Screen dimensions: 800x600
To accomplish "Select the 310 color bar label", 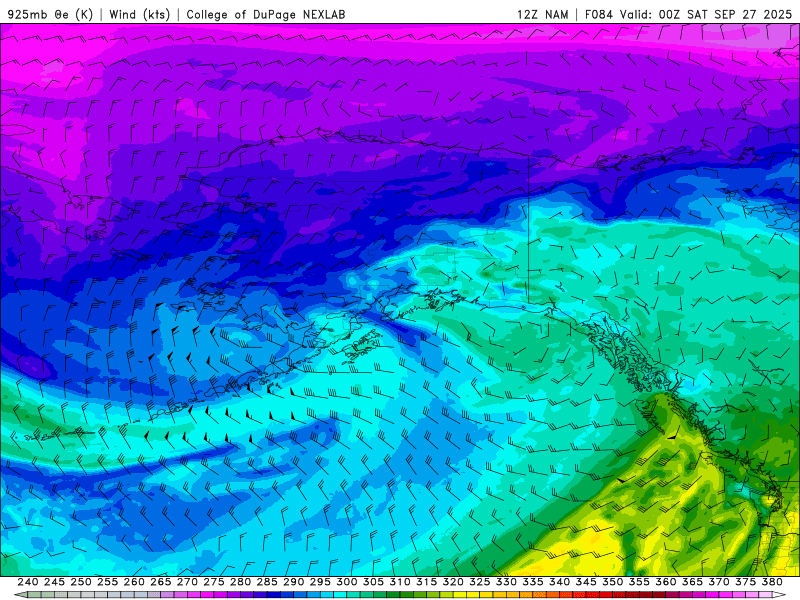I will [x=399, y=582].
